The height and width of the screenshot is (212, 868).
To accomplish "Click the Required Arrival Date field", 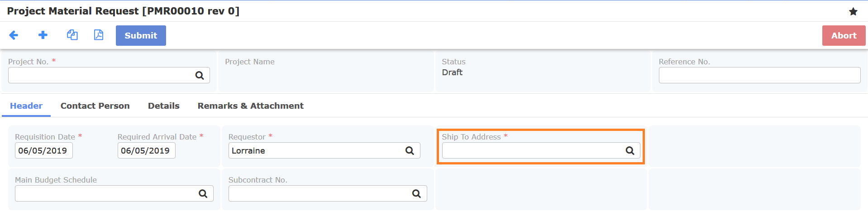I will pyautogui.click(x=146, y=151).
